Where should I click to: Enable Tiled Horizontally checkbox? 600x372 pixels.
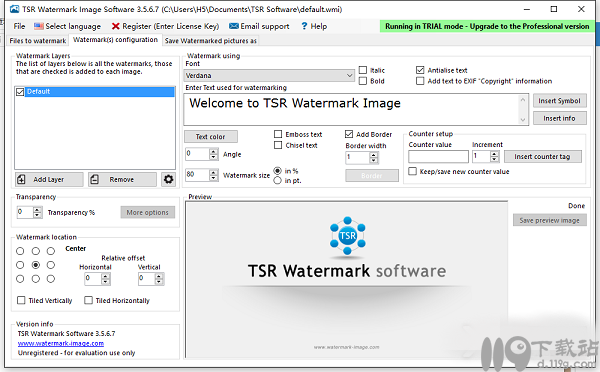(88, 300)
